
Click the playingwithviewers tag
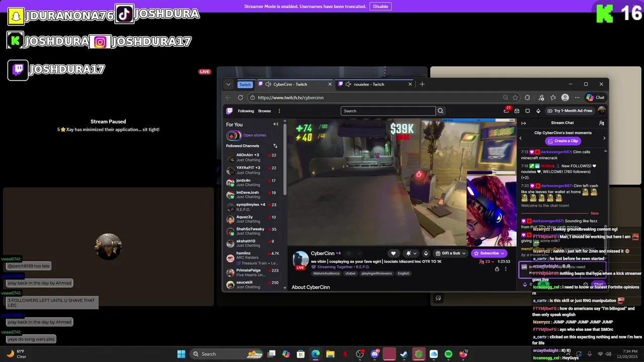[376, 274]
